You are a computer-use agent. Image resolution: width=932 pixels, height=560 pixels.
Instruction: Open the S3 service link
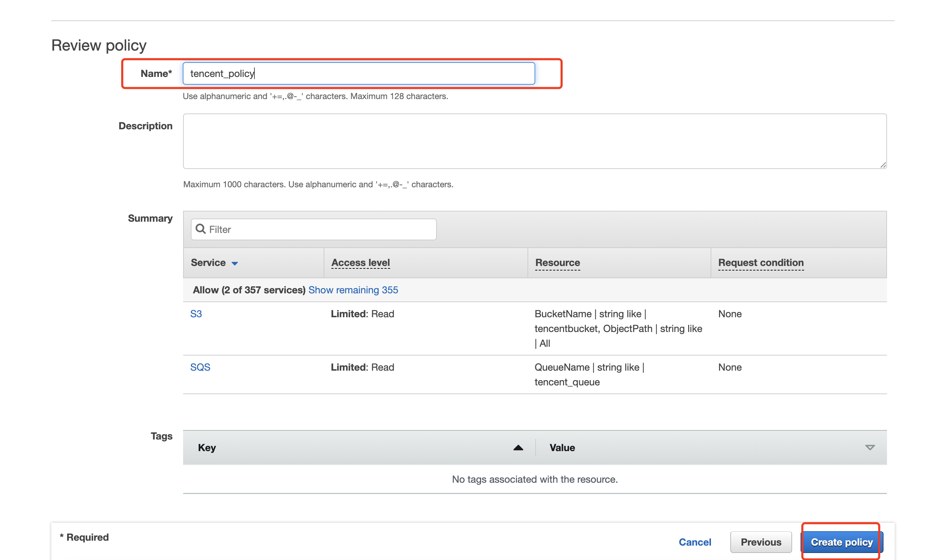(x=196, y=314)
